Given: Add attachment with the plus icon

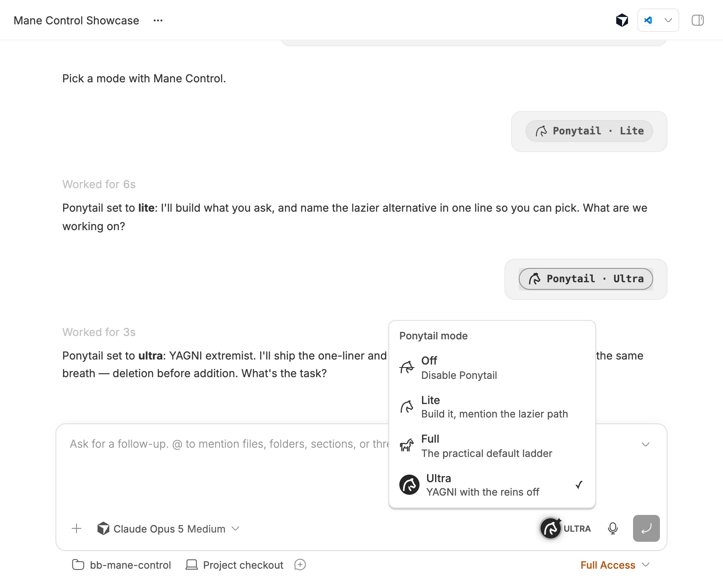Looking at the screenshot, I should coord(77,528).
